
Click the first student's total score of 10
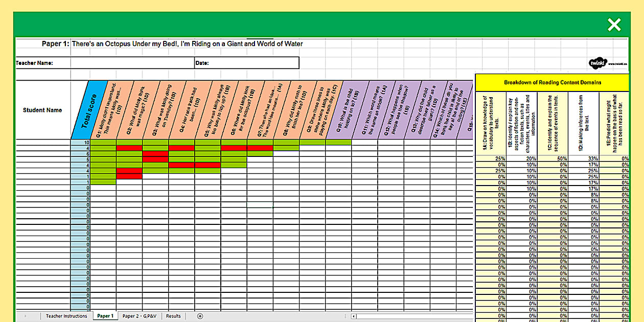point(80,143)
